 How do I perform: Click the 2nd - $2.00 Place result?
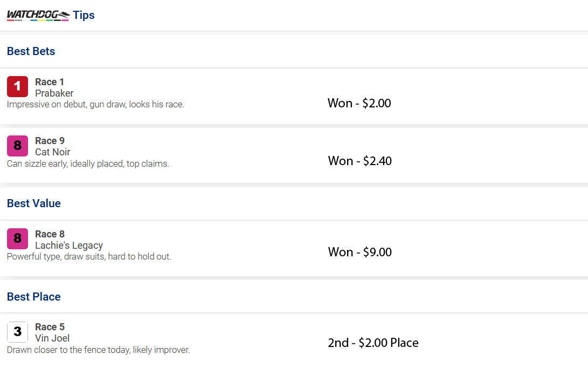(x=373, y=343)
